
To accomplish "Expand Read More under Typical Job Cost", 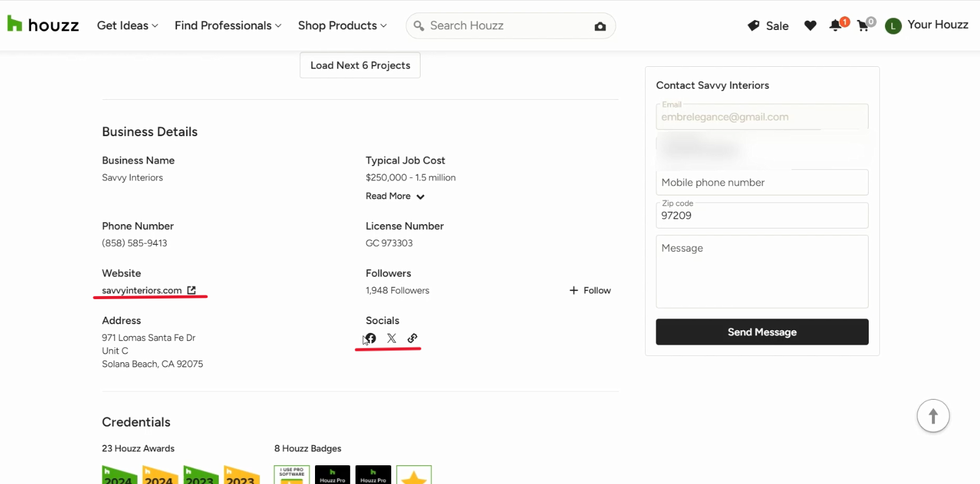I will pos(395,196).
